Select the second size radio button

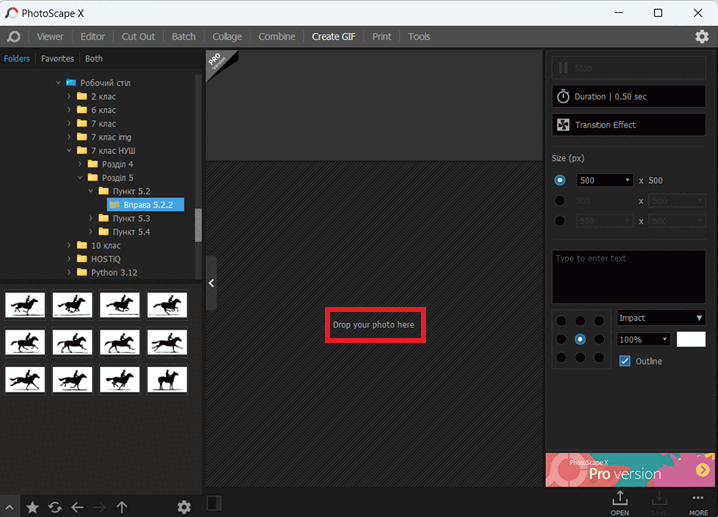coord(560,201)
